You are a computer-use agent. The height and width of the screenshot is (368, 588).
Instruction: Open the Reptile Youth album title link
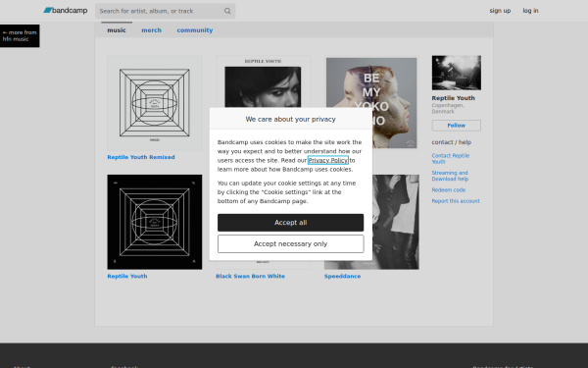point(127,276)
